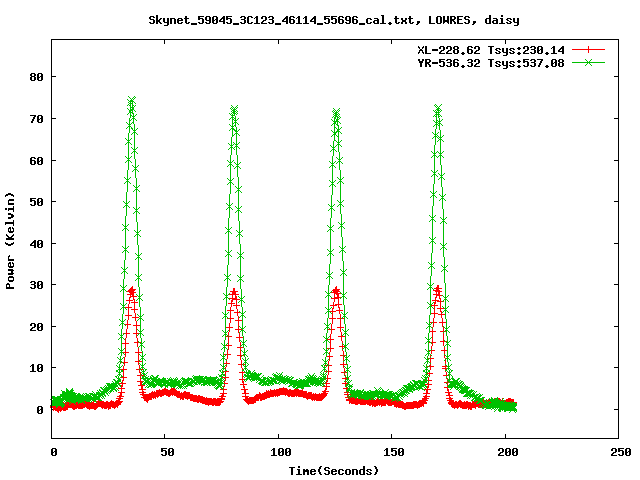Image resolution: width=640 pixels, height=480 pixels.
Task: Click the x-axis tick label 250
Action: point(621,452)
